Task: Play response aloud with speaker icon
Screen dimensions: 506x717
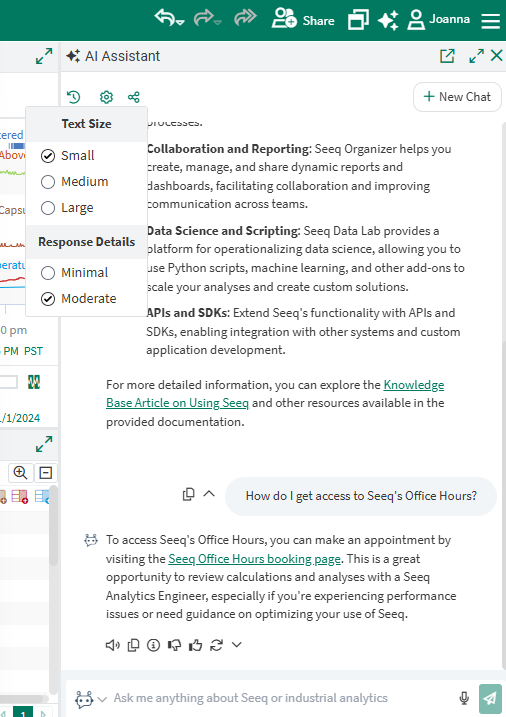Action: click(x=112, y=645)
